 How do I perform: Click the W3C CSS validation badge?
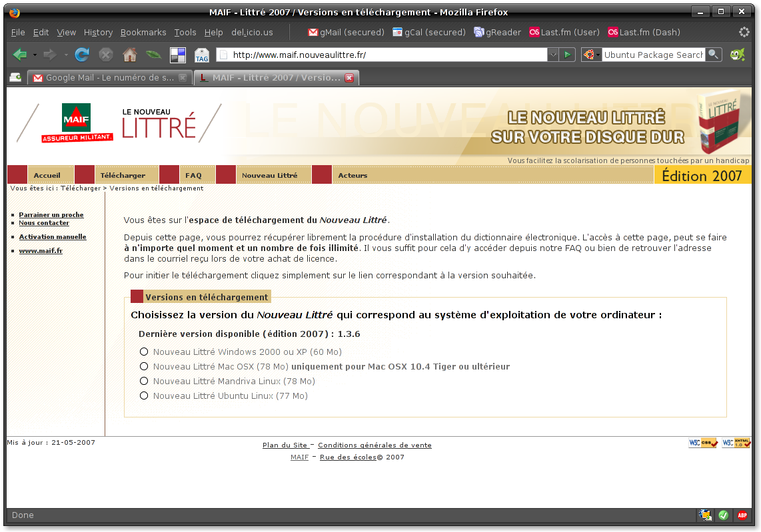point(703,443)
